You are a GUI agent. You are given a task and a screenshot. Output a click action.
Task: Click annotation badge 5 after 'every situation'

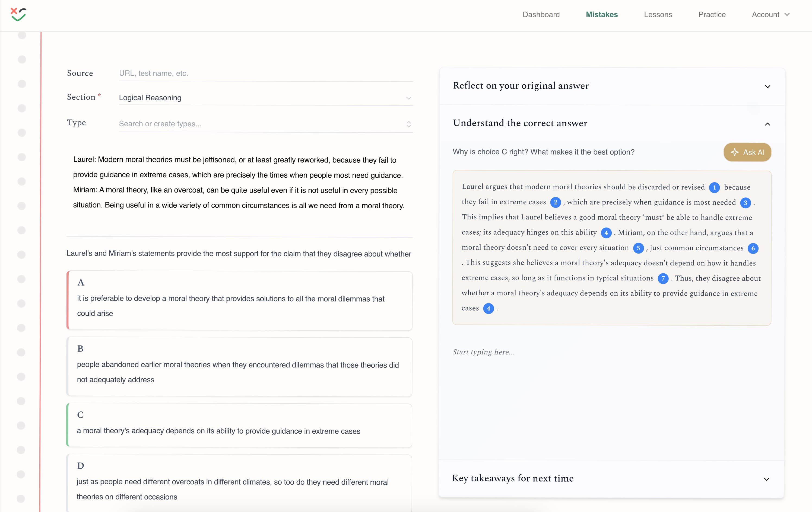[639, 248]
